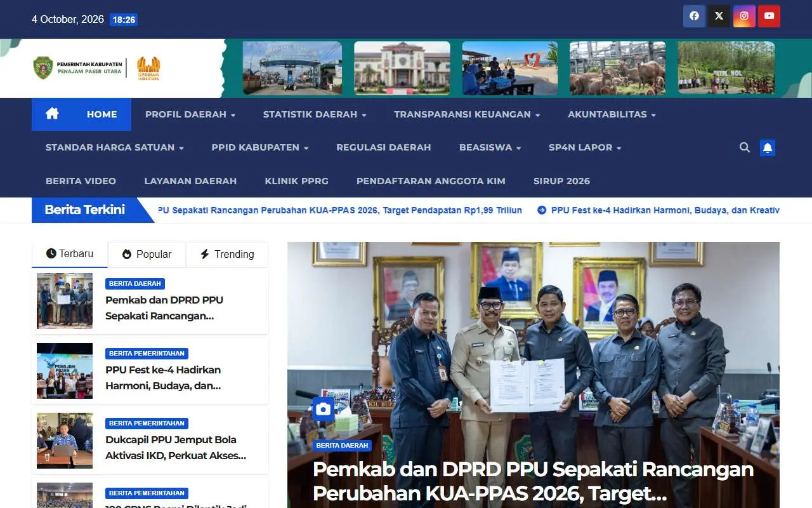Click the notification bell icon
This screenshot has height=508, width=812.
click(768, 148)
